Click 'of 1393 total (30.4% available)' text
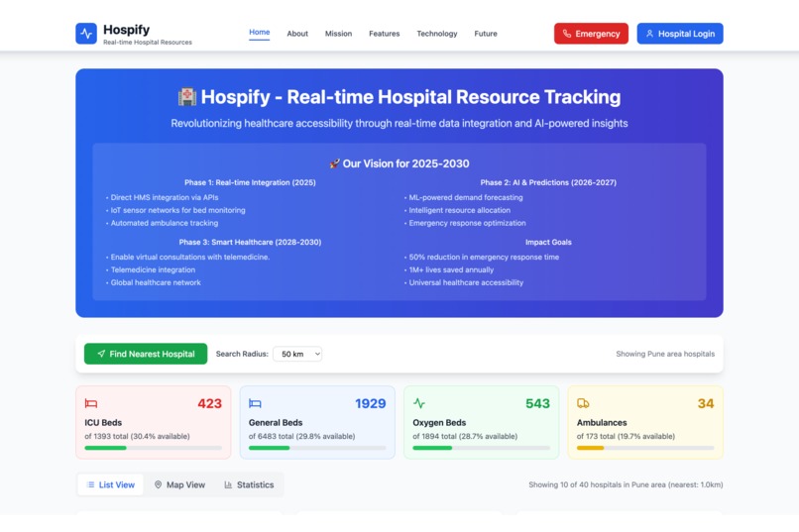799x532 pixels. pos(137,436)
